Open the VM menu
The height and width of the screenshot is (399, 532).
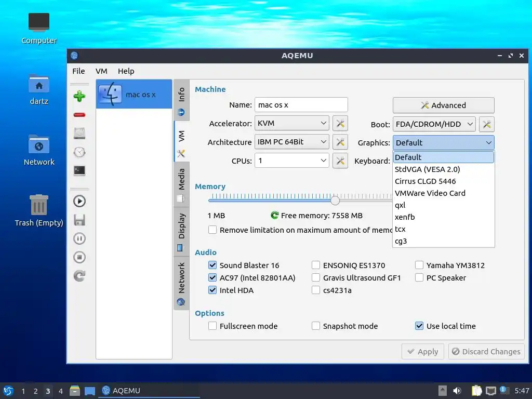pos(101,71)
